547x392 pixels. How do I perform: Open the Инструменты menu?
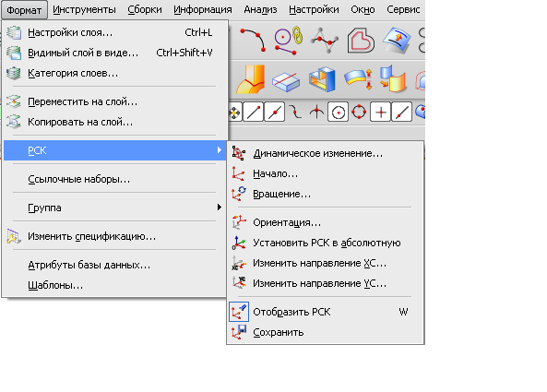click(84, 10)
